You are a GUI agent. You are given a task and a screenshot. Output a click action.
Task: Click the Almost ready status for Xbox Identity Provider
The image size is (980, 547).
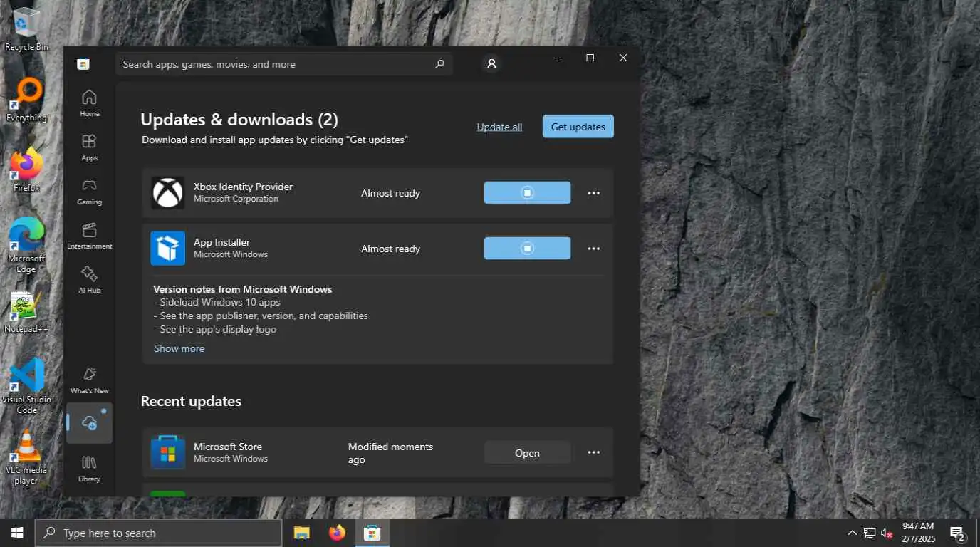click(390, 193)
